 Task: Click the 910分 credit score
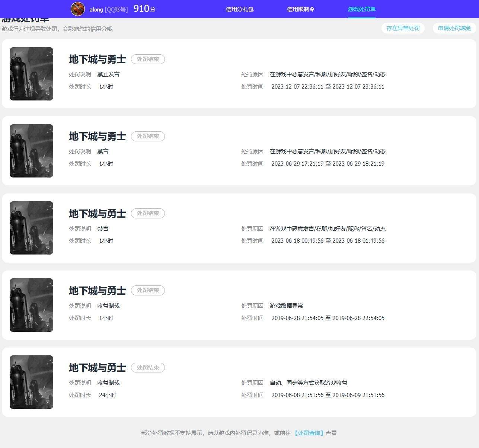(x=144, y=9)
